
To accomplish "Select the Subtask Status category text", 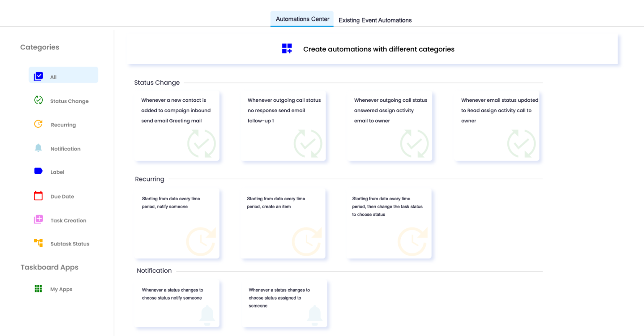I will coord(70,244).
